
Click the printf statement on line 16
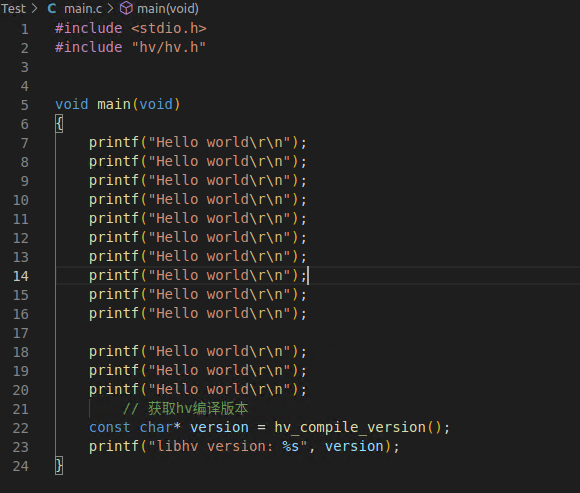198,313
